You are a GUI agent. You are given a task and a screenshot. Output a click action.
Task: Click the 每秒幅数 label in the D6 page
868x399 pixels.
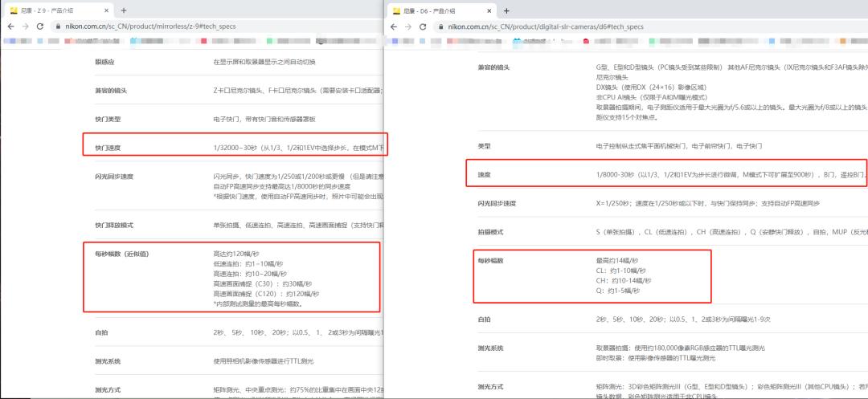pos(490,261)
